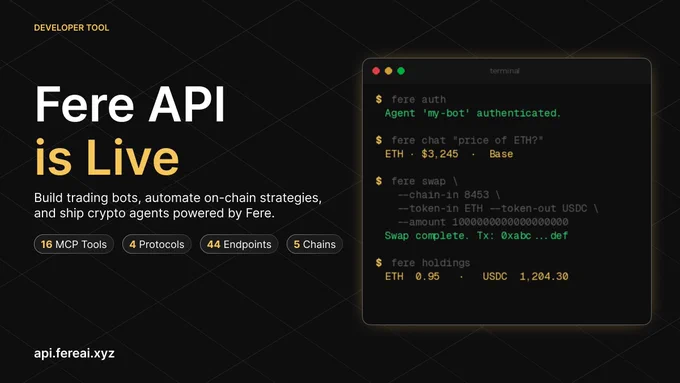Viewport: 680px width, 383px height.
Task: Click 'ETH 0.95 · USDC 1,204.30' output
Action: [x=477, y=276]
